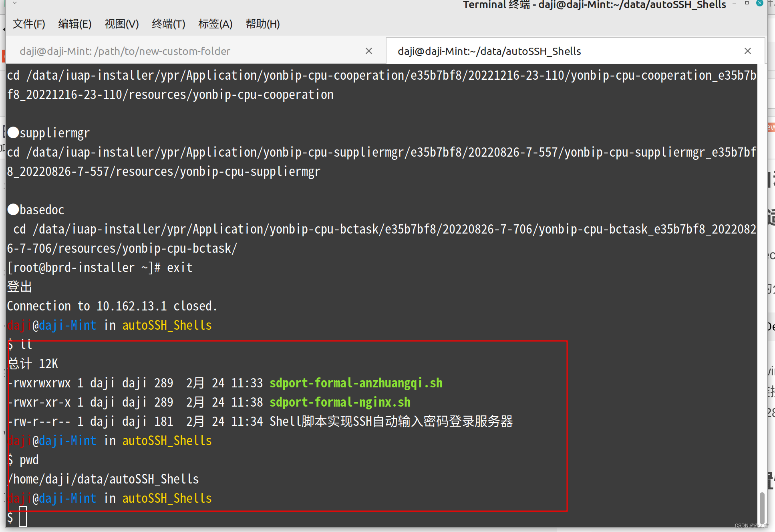The width and height of the screenshot is (775, 532).
Task: Click the terminal cursor at the prompt
Action: pyautogui.click(x=23, y=517)
